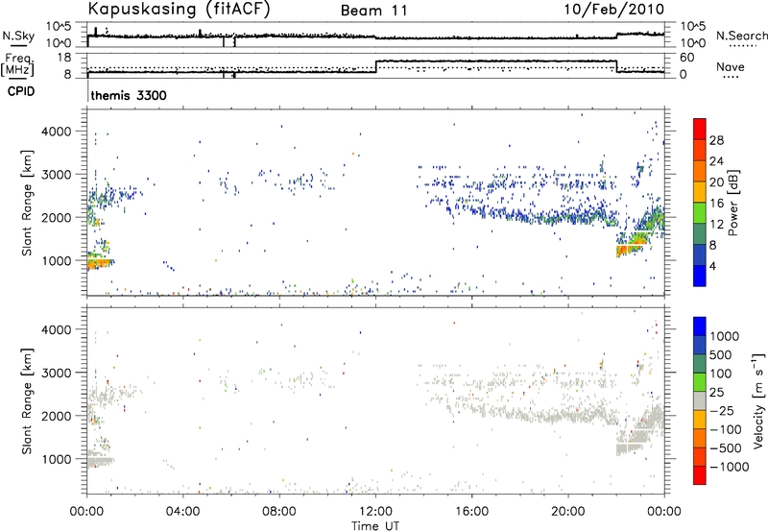
Task: Click the date "10/Feb/2010"
Action: (614, 10)
